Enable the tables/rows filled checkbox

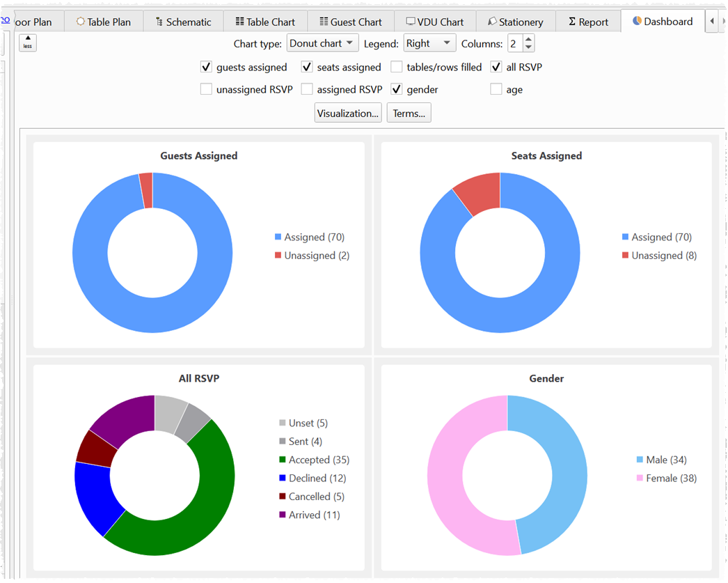click(396, 68)
